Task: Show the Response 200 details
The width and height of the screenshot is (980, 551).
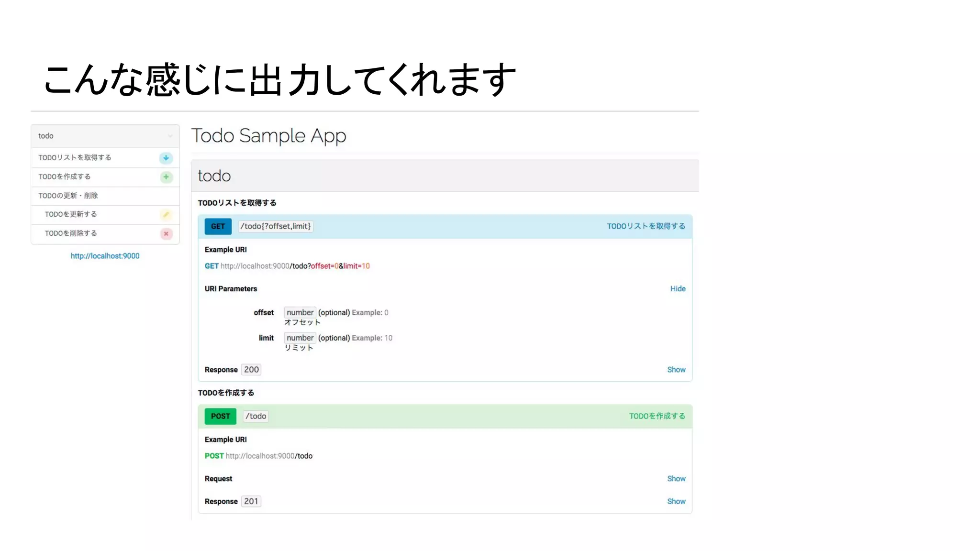Action: click(676, 370)
